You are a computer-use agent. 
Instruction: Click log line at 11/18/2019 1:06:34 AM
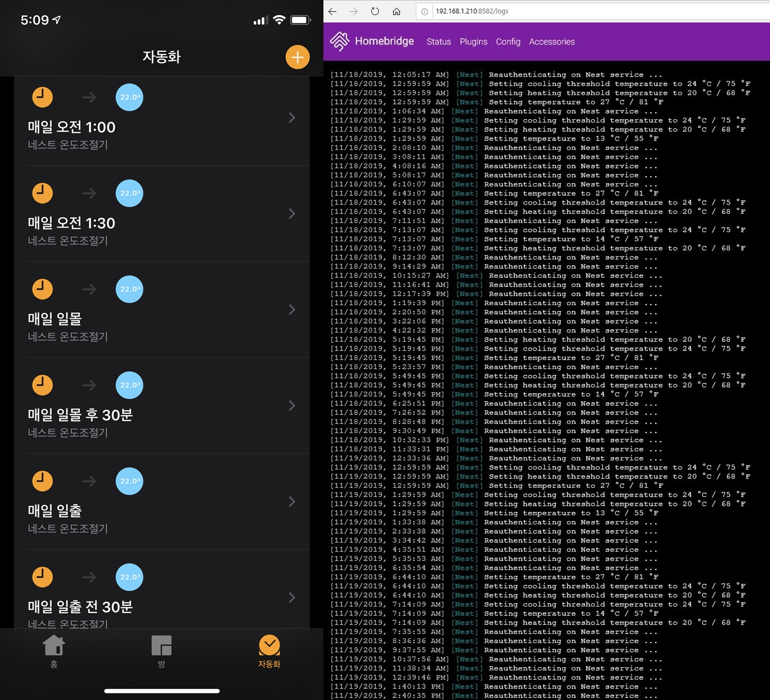point(494,111)
